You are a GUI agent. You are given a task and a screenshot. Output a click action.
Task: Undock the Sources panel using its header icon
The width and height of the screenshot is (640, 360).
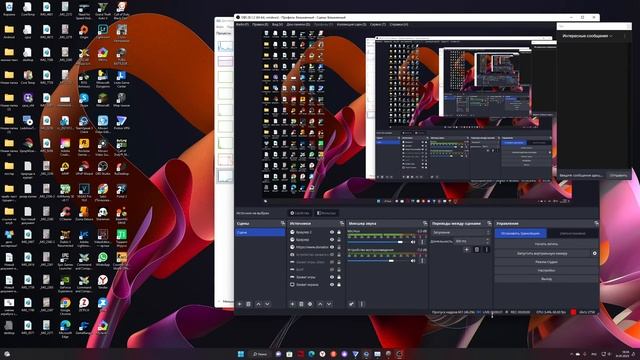342,224
